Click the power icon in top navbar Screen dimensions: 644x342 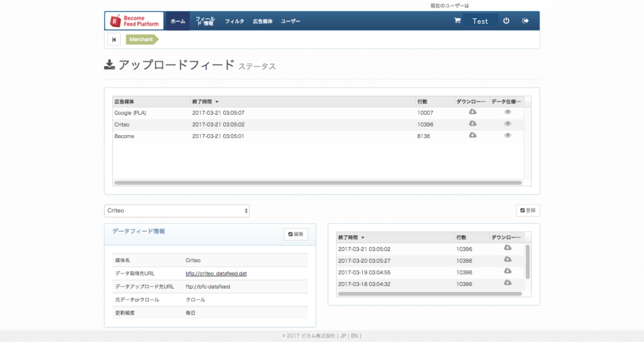point(506,21)
